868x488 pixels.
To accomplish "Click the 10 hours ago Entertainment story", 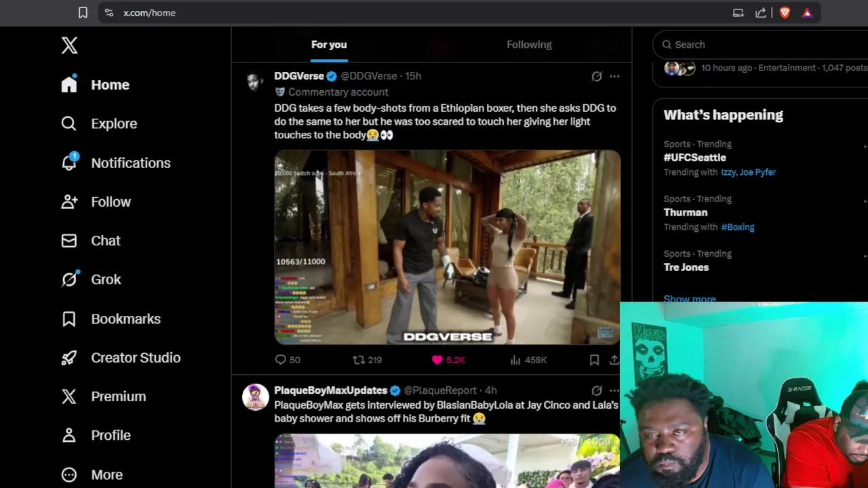I will (765, 68).
